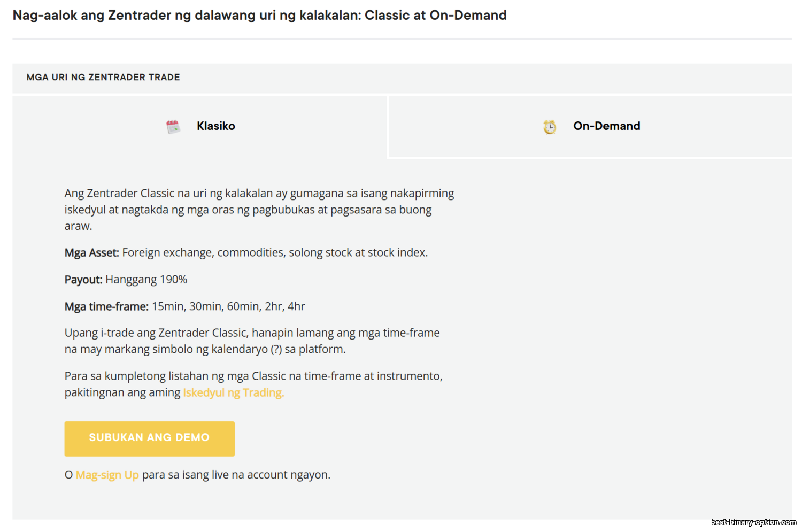Click the bold Mga time-frame label
Image resolution: width=802 pixels, height=532 pixels.
coord(106,306)
